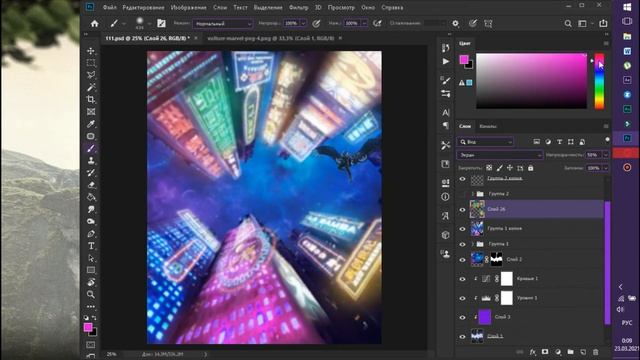Create a new layer icon
The width and height of the screenshot is (640, 360).
tap(583, 352)
